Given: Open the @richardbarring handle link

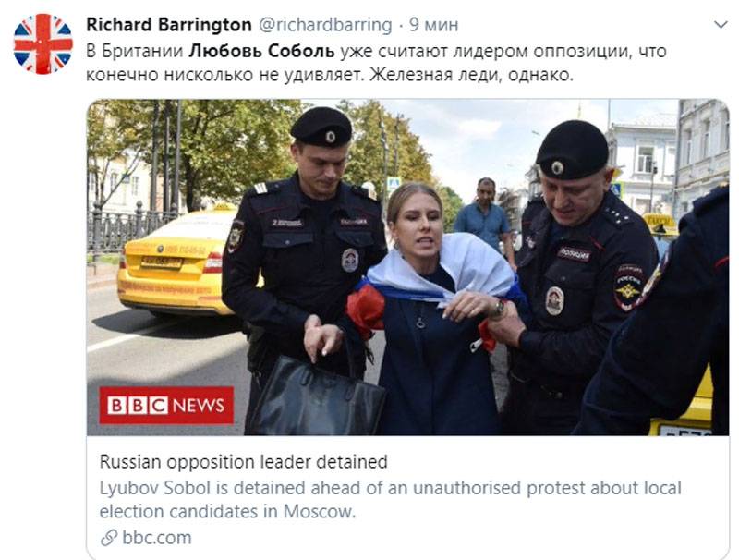Looking at the screenshot, I should coord(325,25).
